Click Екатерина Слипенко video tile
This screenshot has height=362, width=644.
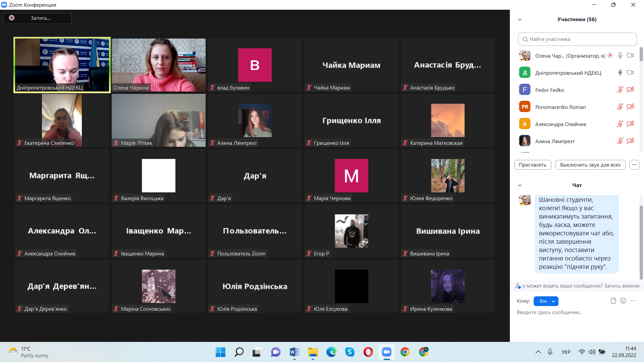coord(62,120)
